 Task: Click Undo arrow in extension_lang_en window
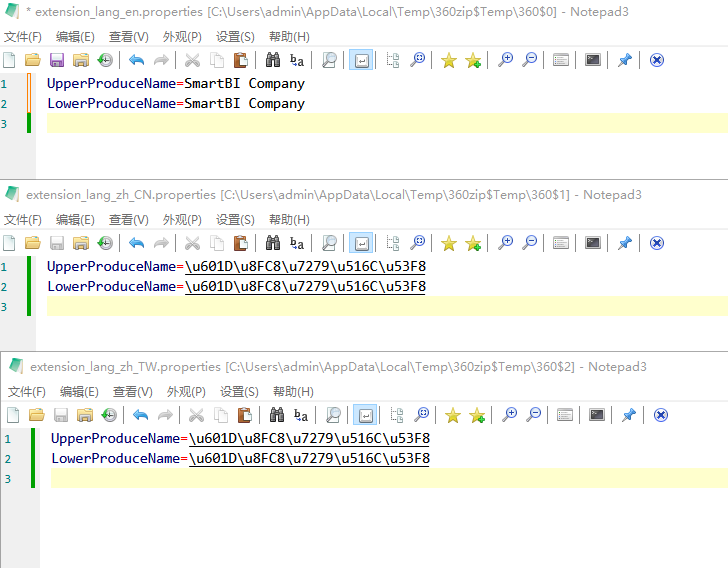(x=136, y=60)
